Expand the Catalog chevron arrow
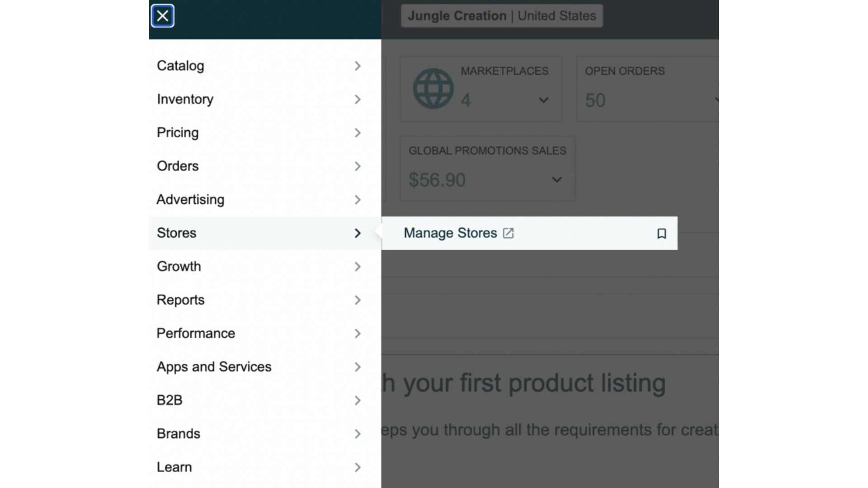The height and width of the screenshot is (488, 868). pos(358,66)
